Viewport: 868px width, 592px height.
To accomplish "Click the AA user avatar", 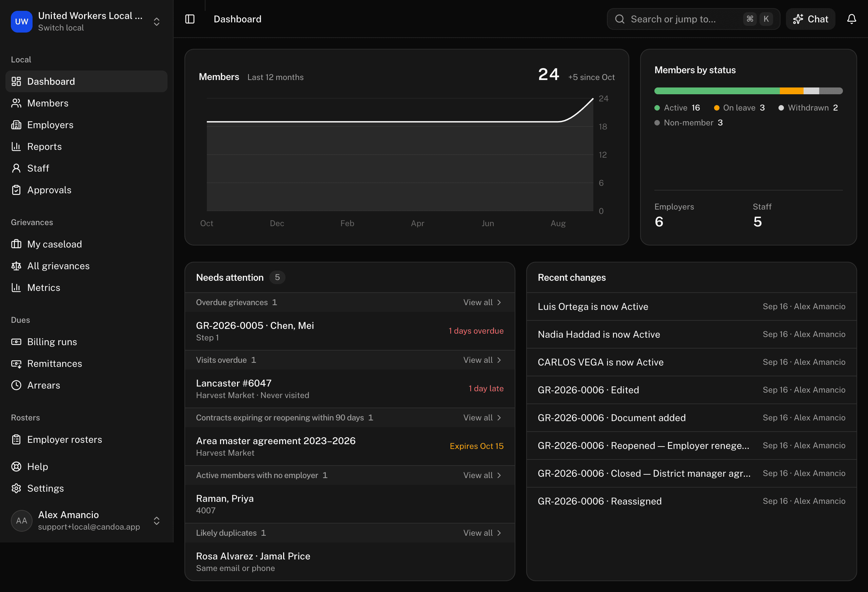I will tap(22, 521).
